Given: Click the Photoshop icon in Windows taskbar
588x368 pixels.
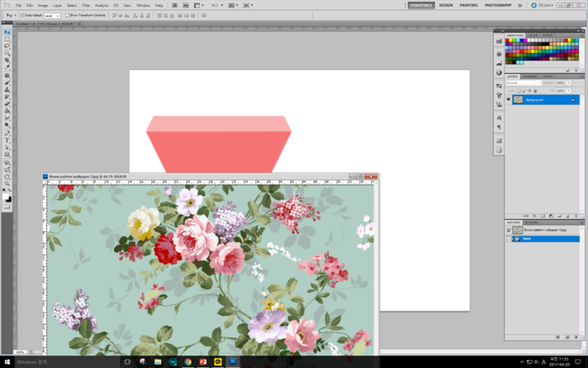Looking at the screenshot, I should (233, 362).
